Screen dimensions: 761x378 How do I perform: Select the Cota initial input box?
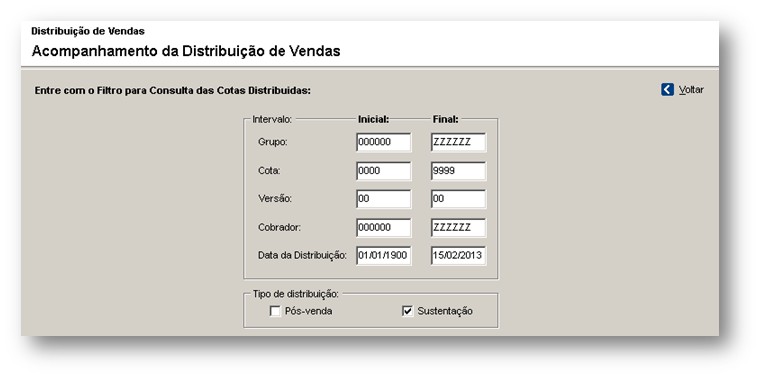(383, 171)
